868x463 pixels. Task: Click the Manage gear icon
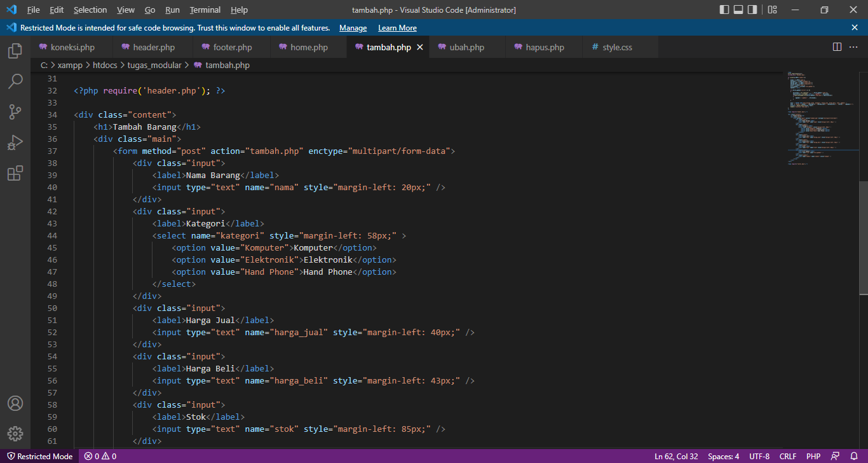[x=15, y=434]
